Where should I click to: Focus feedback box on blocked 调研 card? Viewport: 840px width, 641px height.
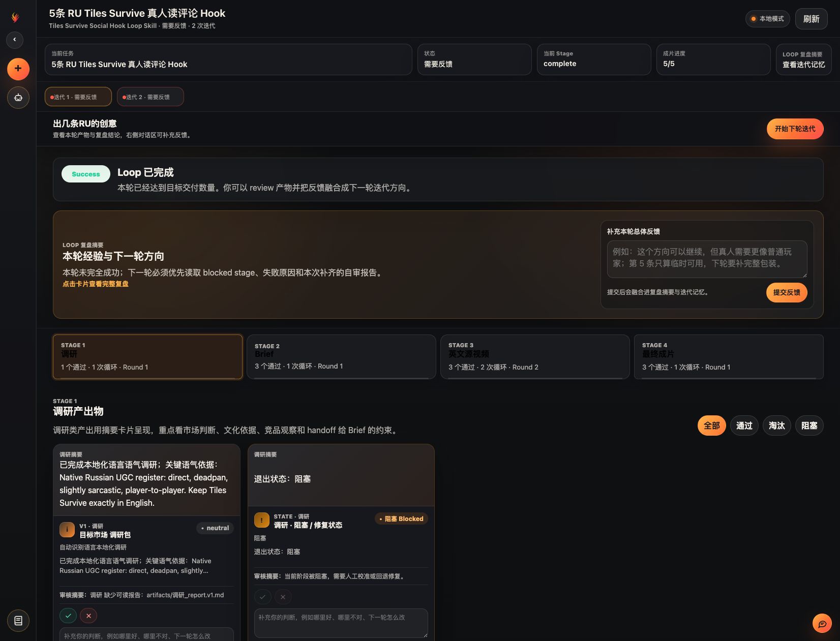pos(341,623)
